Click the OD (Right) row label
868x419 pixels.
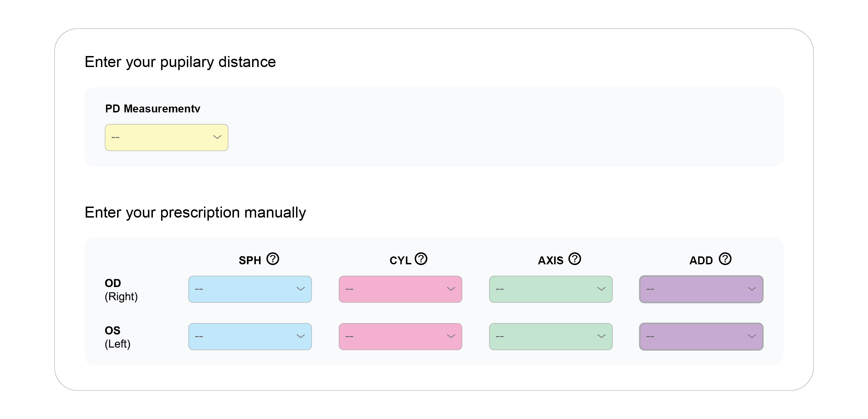[x=121, y=289]
